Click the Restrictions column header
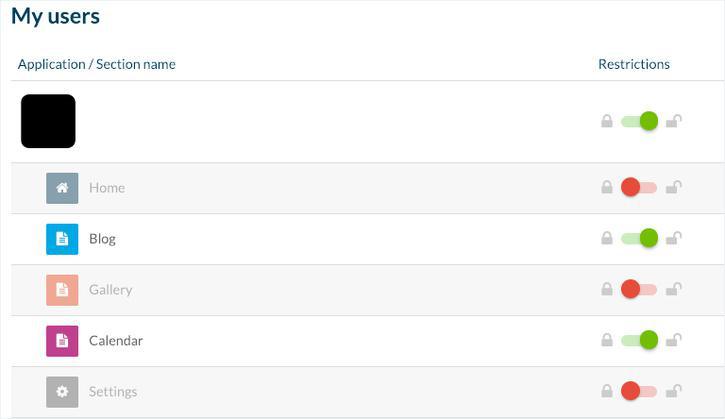The height and width of the screenshot is (419, 725). (634, 64)
